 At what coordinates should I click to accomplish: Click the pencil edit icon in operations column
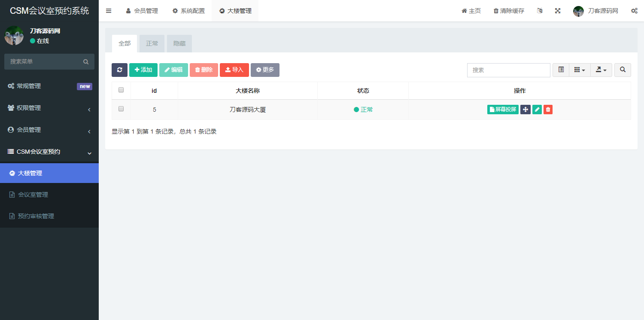[x=537, y=110]
